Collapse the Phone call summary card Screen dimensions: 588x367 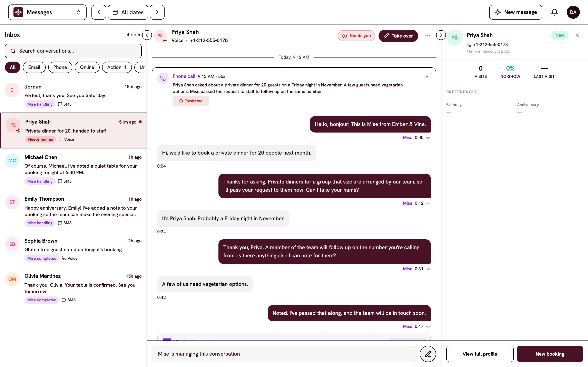[427, 77]
